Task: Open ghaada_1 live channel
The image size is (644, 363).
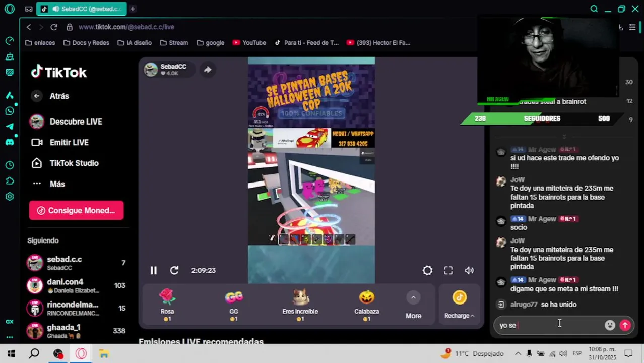Action: pyautogui.click(x=76, y=331)
